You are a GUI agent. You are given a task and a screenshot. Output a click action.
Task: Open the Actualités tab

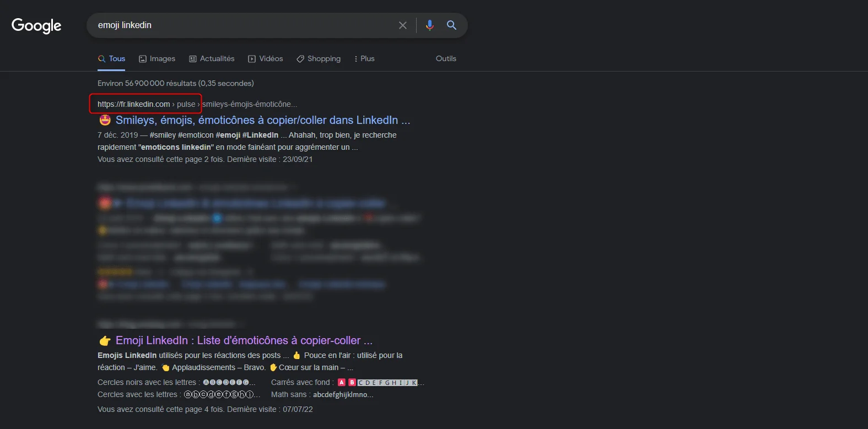(212, 59)
